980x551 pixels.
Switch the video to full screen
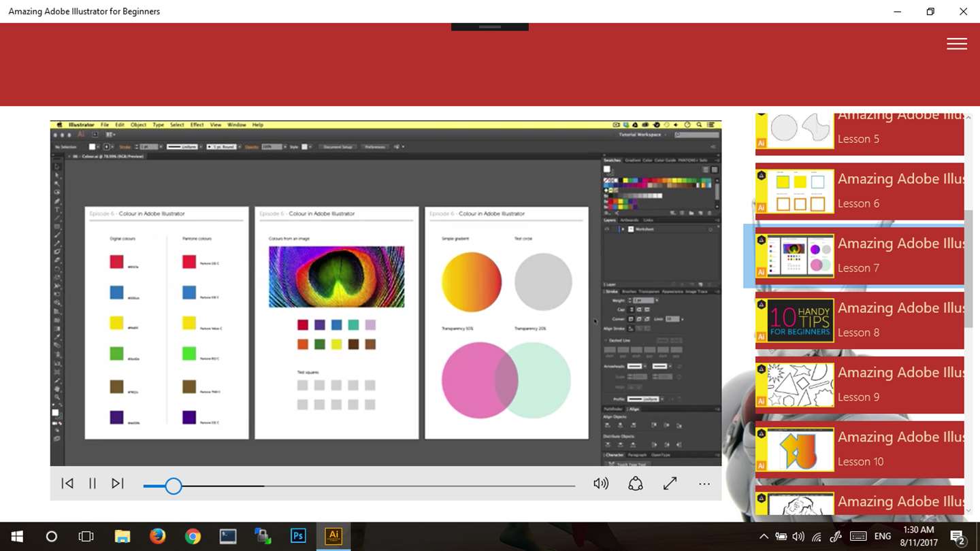pyautogui.click(x=670, y=484)
